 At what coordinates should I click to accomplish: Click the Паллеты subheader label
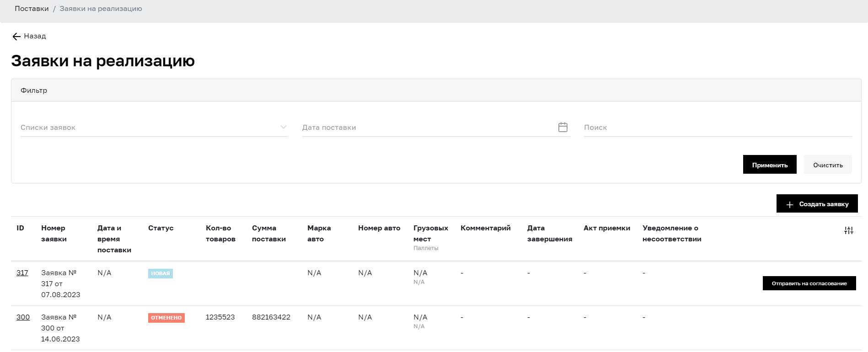click(426, 248)
